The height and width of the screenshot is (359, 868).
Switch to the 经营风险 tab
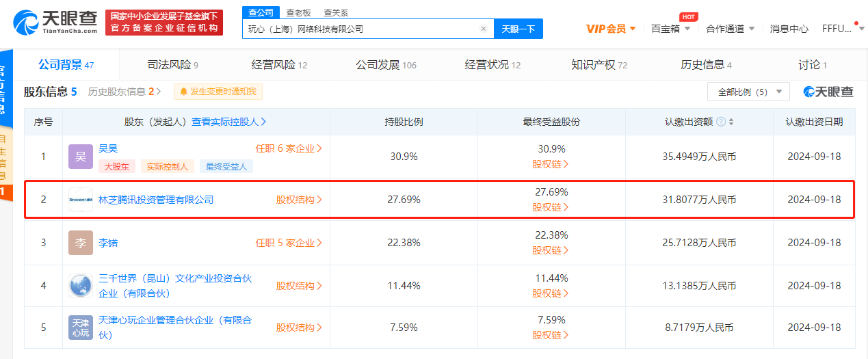coord(279,65)
